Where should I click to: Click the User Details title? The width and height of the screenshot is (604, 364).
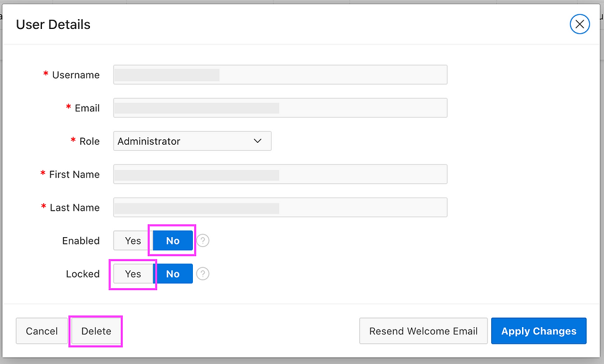53,25
